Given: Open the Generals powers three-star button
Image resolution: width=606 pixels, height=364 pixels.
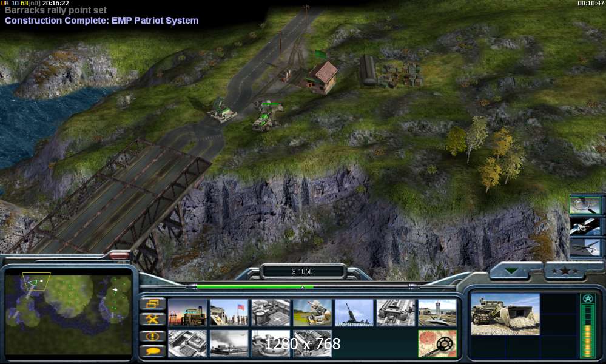Looking at the screenshot, I should click(x=565, y=271).
